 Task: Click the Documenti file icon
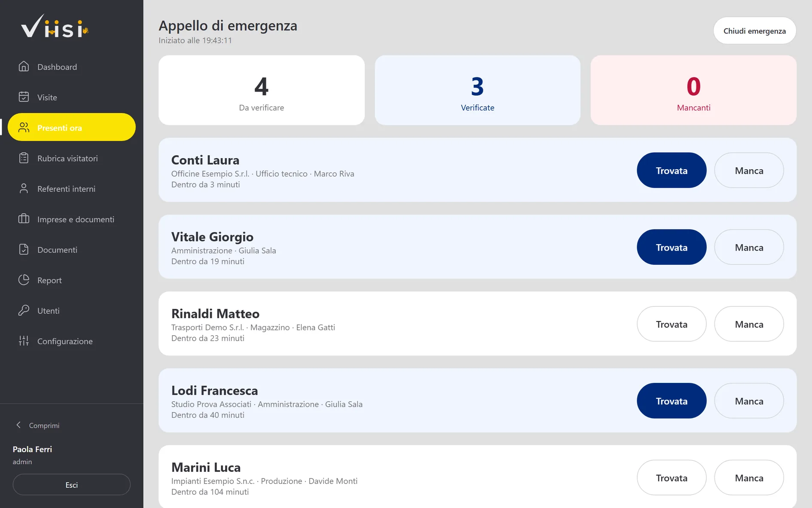click(24, 250)
